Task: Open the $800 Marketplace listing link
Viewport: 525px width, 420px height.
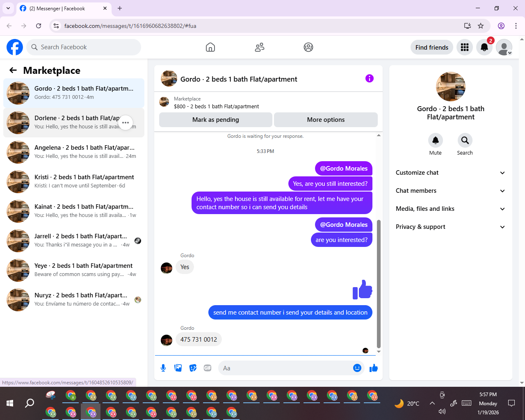Action: (216, 106)
